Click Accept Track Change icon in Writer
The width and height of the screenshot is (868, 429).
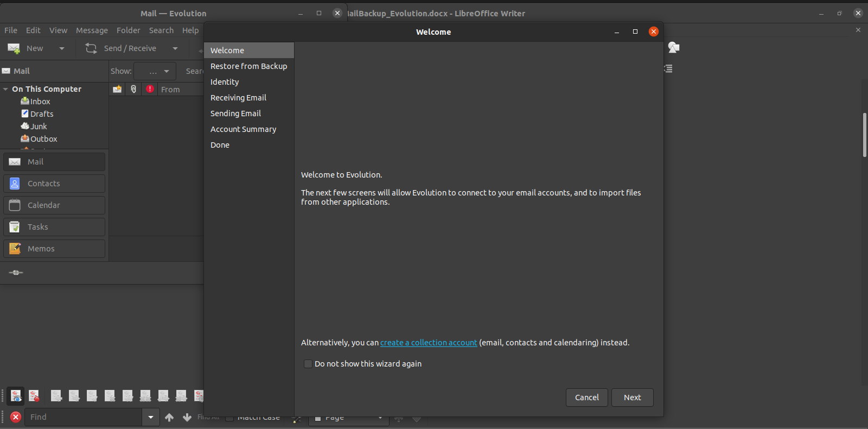coord(92,396)
